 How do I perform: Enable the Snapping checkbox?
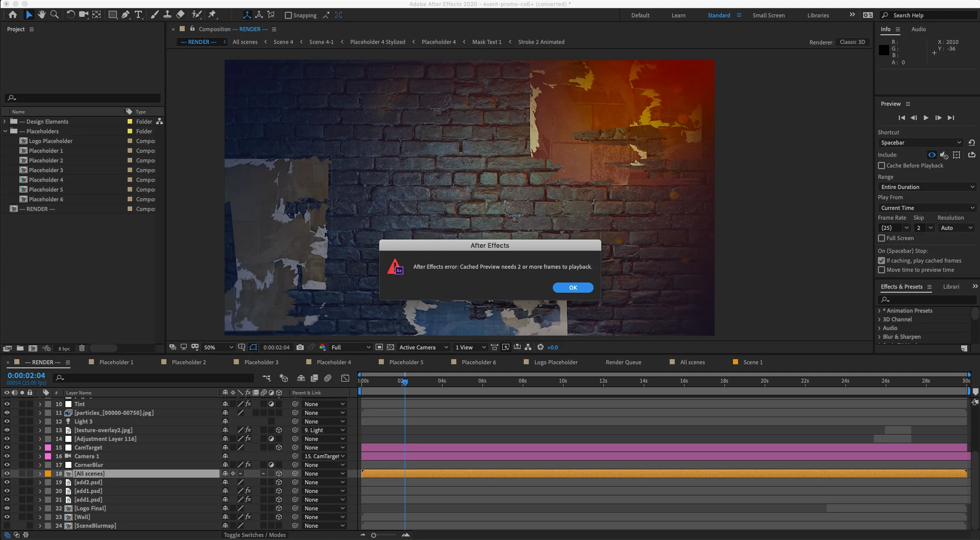288,15
